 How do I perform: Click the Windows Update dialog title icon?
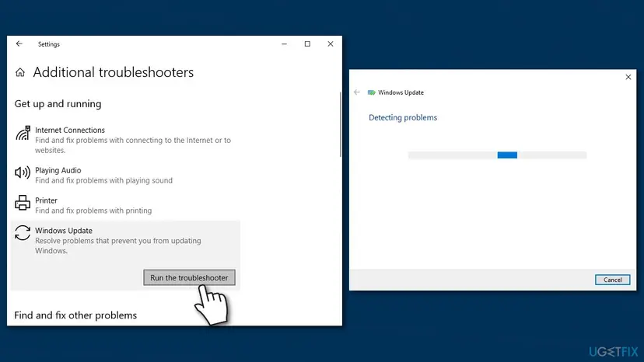click(371, 92)
